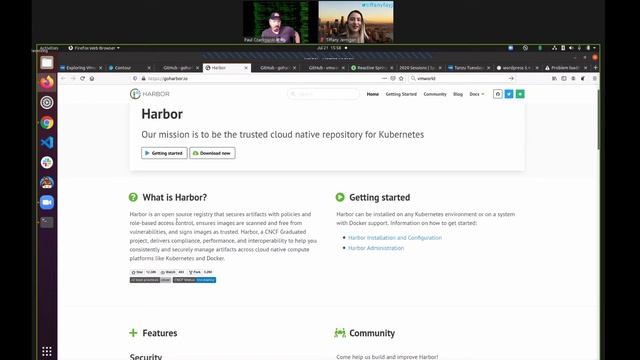
Task: Click the Harbor logo in the site header
Action: pyautogui.click(x=149, y=94)
